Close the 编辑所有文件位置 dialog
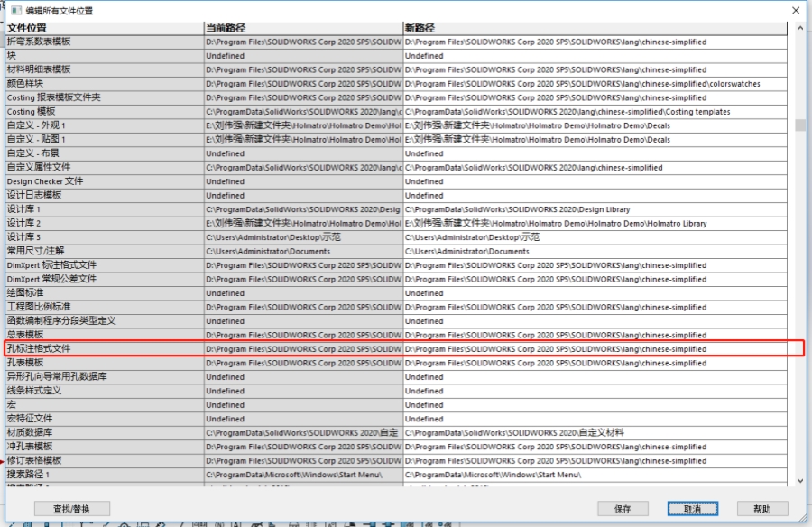 pos(796,10)
